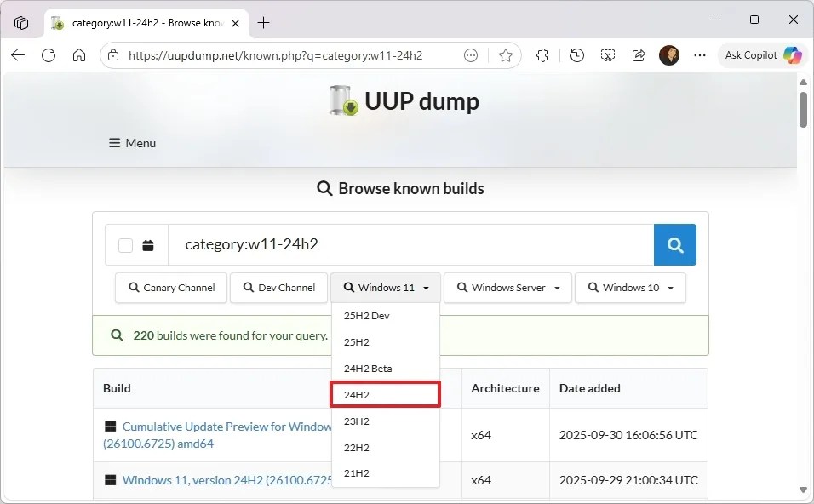Click the blue search magnifier button
The width and height of the screenshot is (814, 504).
tap(674, 245)
